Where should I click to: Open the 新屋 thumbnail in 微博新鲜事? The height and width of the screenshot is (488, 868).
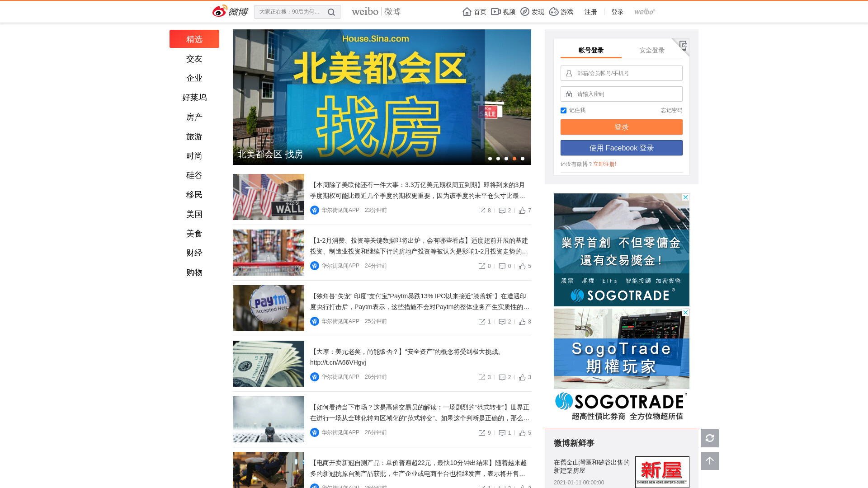coord(662,472)
